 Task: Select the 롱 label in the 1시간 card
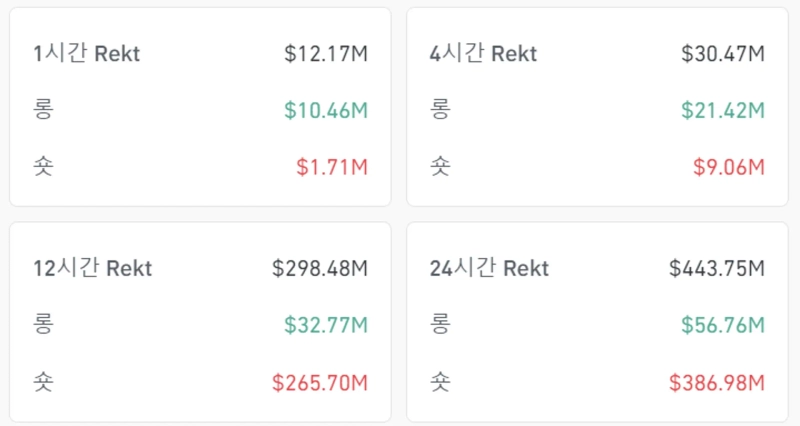(x=43, y=109)
